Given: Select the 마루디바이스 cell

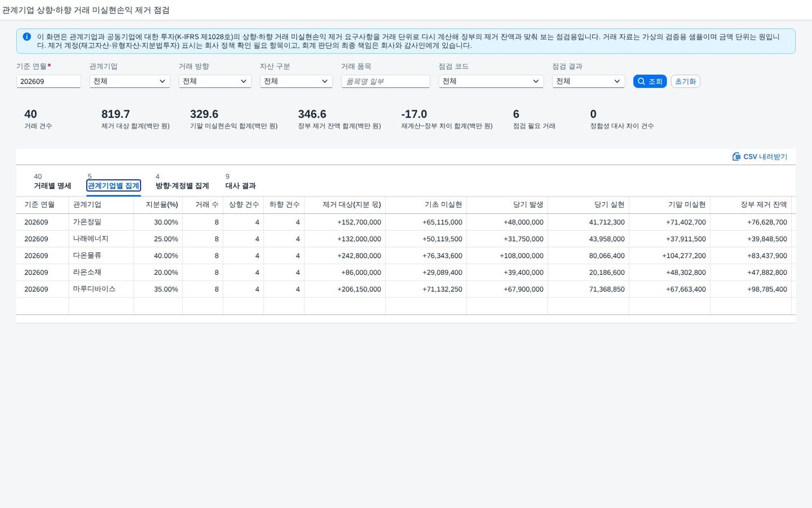Looking at the screenshot, I should coord(101,289).
